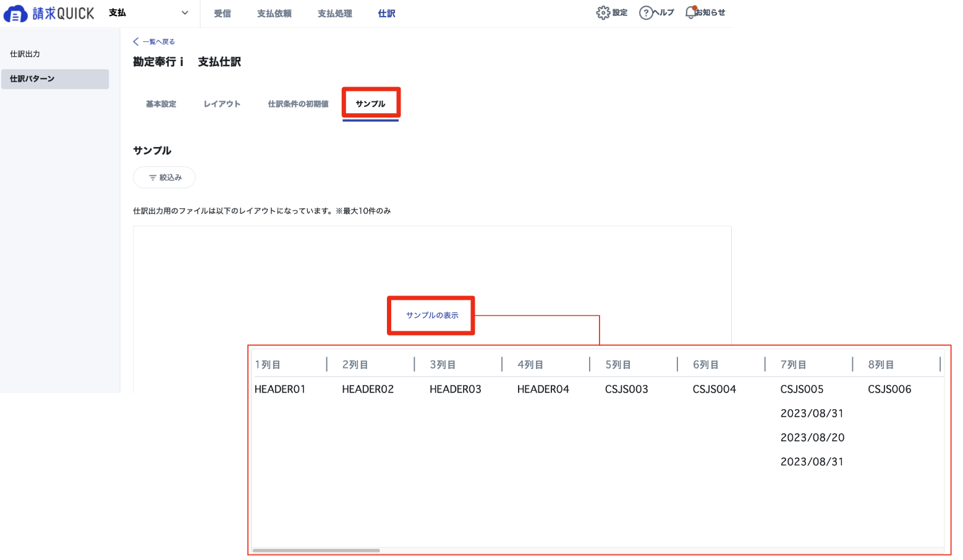The height and width of the screenshot is (560, 963).
Task: Click the 勘定奉行 i 支払仕訳 page title
Action: 187,62
